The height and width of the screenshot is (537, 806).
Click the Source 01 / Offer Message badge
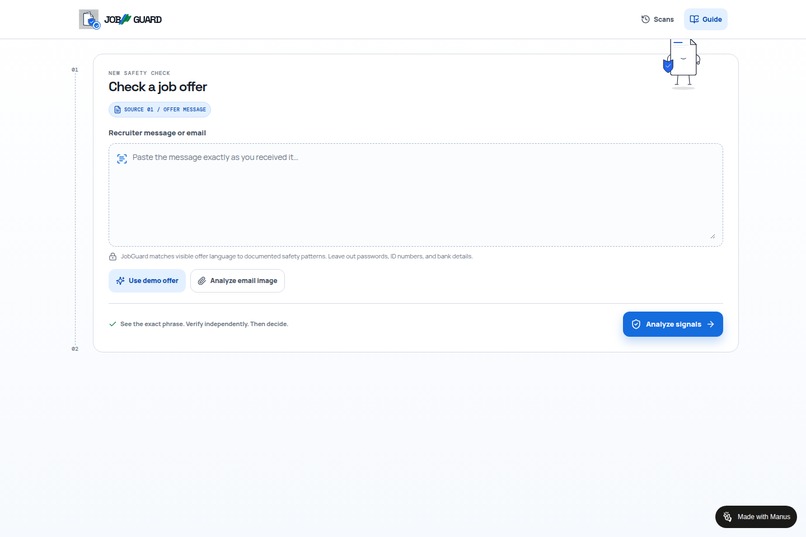coord(159,109)
